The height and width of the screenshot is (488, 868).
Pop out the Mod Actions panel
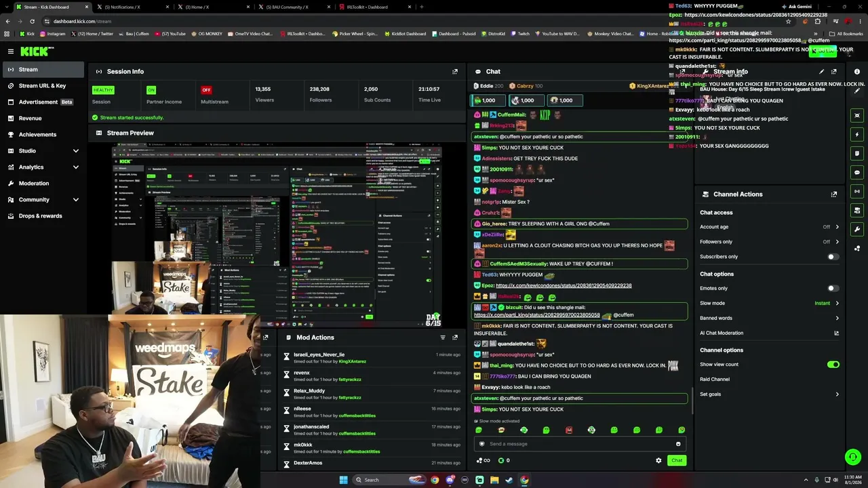coord(455,338)
